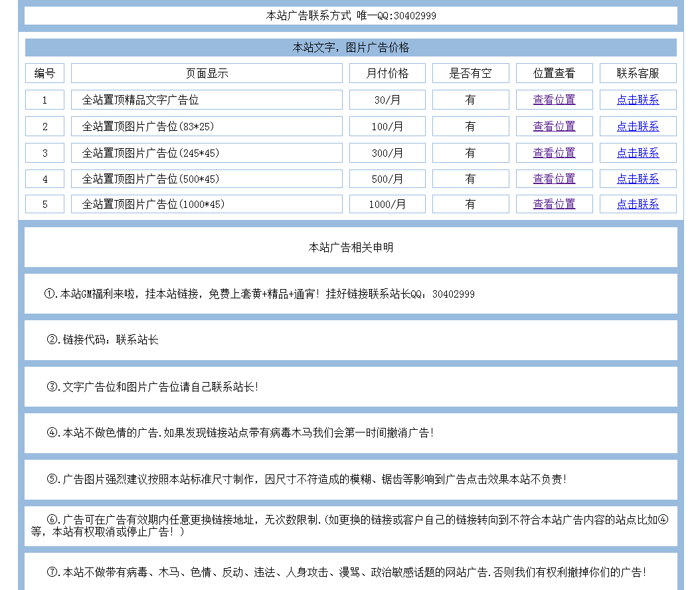This screenshot has width=700, height=590.
Task: Click statement ⑥ about 任意更换链接地址
Action: click(351, 526)
